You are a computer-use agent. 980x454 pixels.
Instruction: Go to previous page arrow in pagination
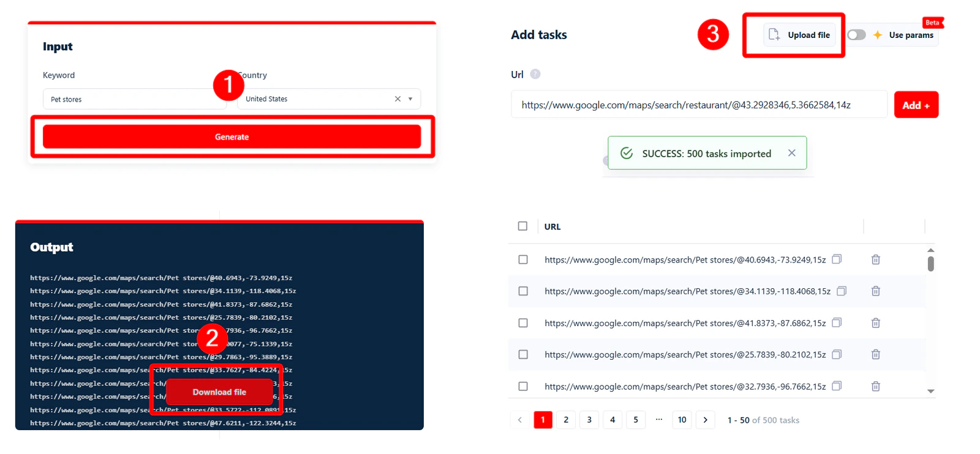[x=520, y=420]
